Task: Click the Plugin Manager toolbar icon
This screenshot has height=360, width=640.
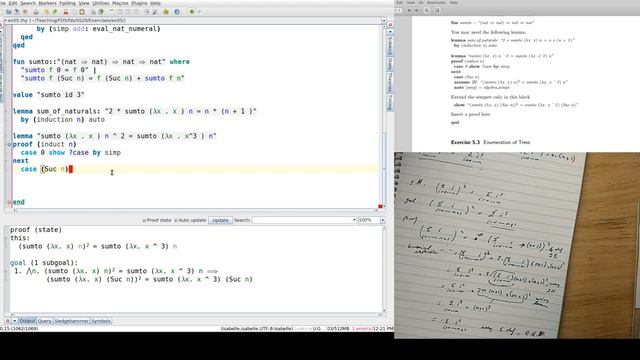Action: pos(167,12)
